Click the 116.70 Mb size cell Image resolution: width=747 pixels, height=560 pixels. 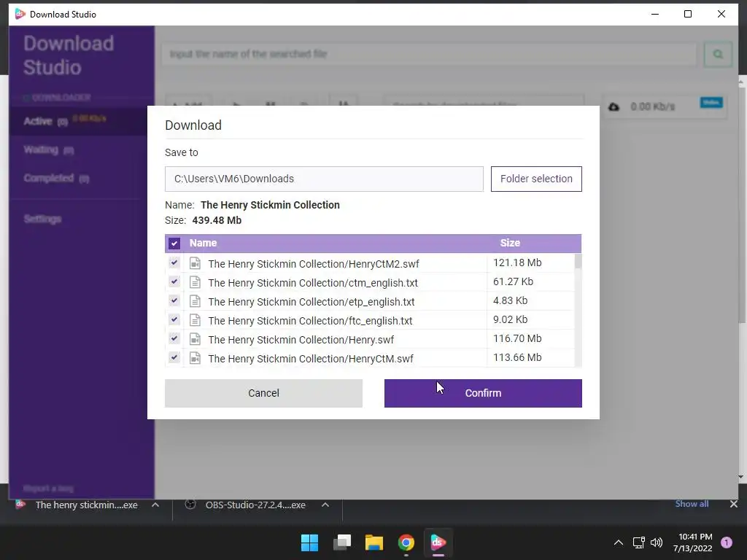point(517,339)
